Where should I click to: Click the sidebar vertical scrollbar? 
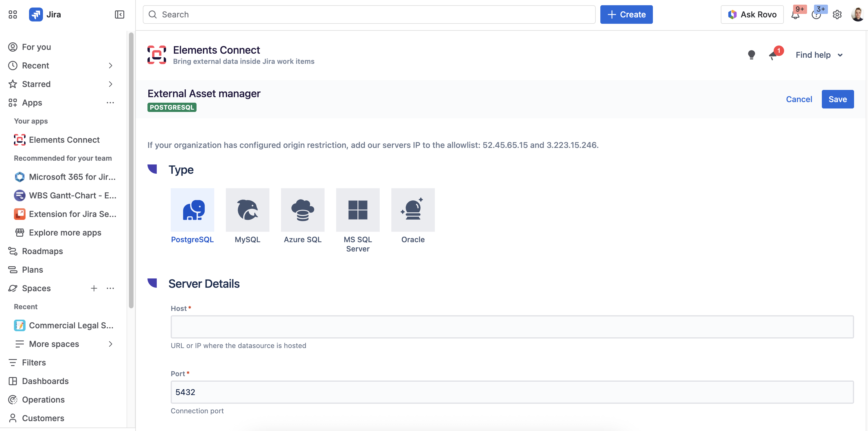tap(131, 170)
